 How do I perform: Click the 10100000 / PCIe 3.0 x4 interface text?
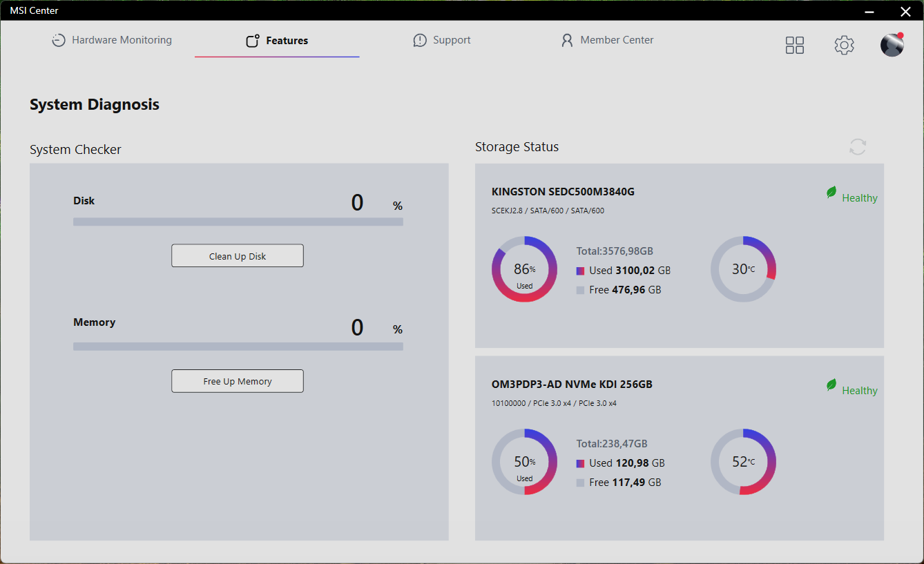coord(554,403)
